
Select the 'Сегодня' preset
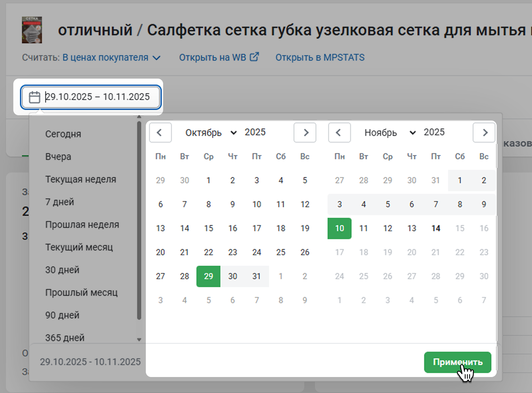63,134
